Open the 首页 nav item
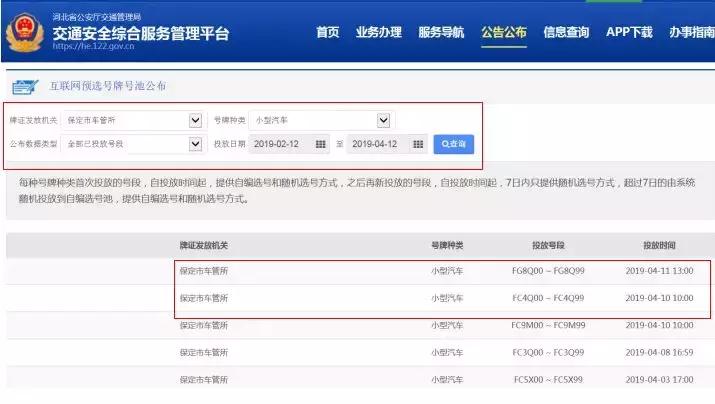The image size is (715, 404). (x=327, y=32)
